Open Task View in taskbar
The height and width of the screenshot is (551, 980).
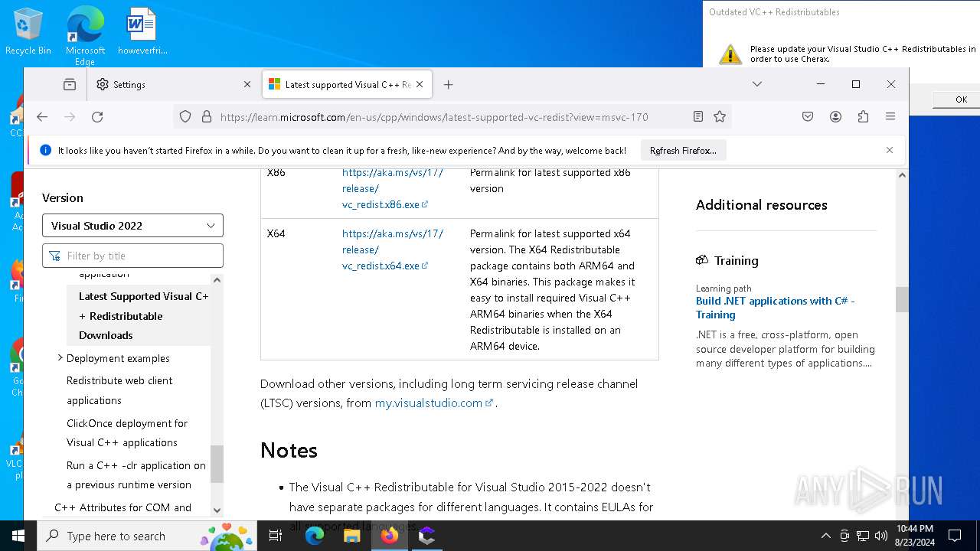coord(276,536)
